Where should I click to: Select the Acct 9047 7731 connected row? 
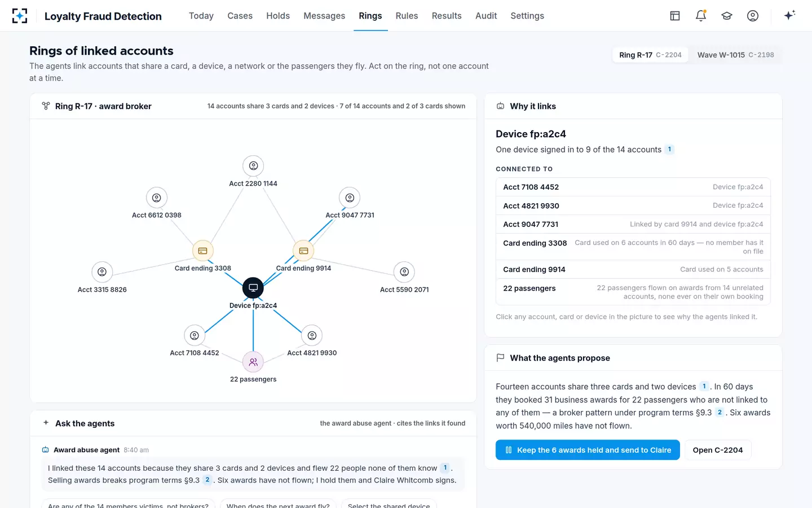click(x=633, y=224)
